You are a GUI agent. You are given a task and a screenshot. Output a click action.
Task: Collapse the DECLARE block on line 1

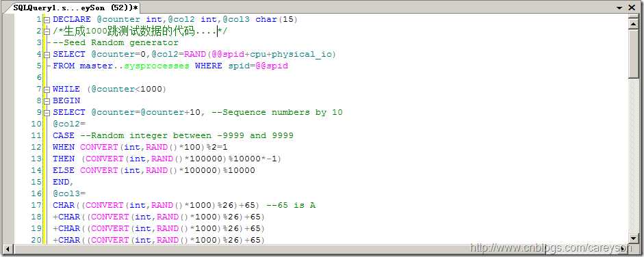(x=47, y=20)
